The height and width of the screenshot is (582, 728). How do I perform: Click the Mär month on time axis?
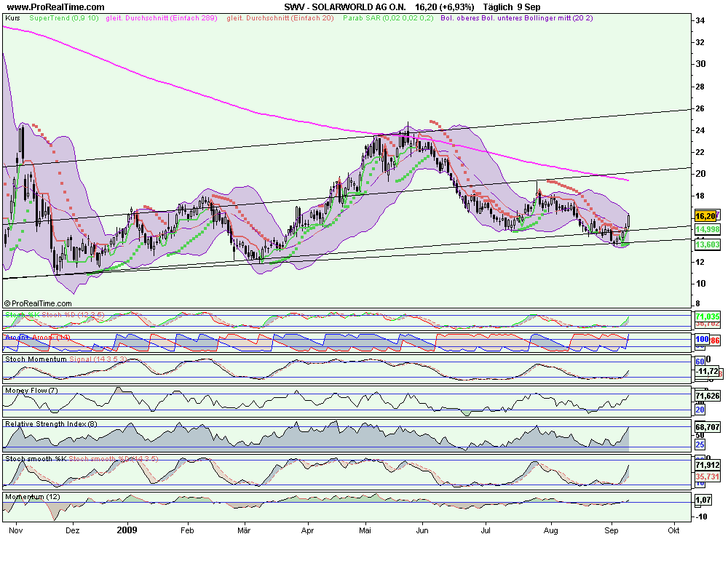[244, 530]
